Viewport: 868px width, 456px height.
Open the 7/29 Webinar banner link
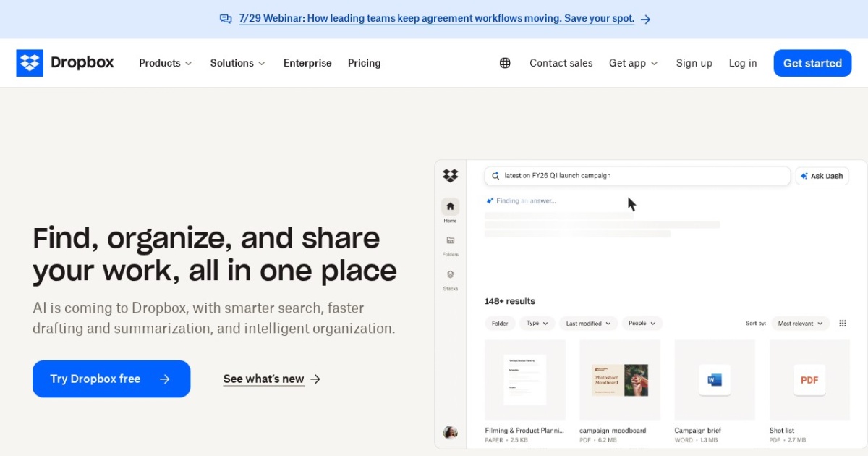click(436, 19)
